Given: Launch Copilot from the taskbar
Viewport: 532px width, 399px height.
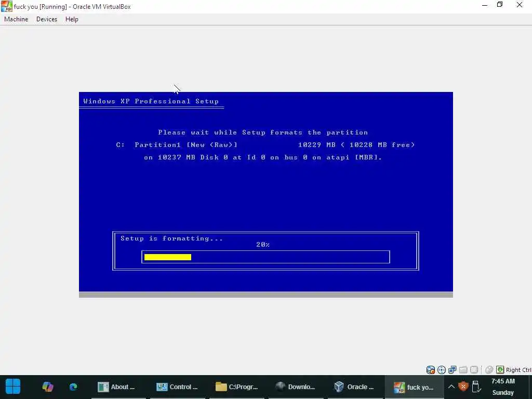Looking at the screenshot, I should [x=48, y=387].
